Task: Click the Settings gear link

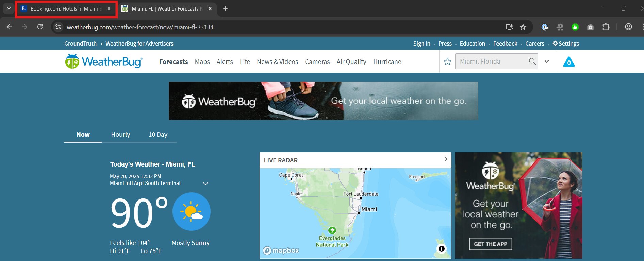Action: point(566,43)
